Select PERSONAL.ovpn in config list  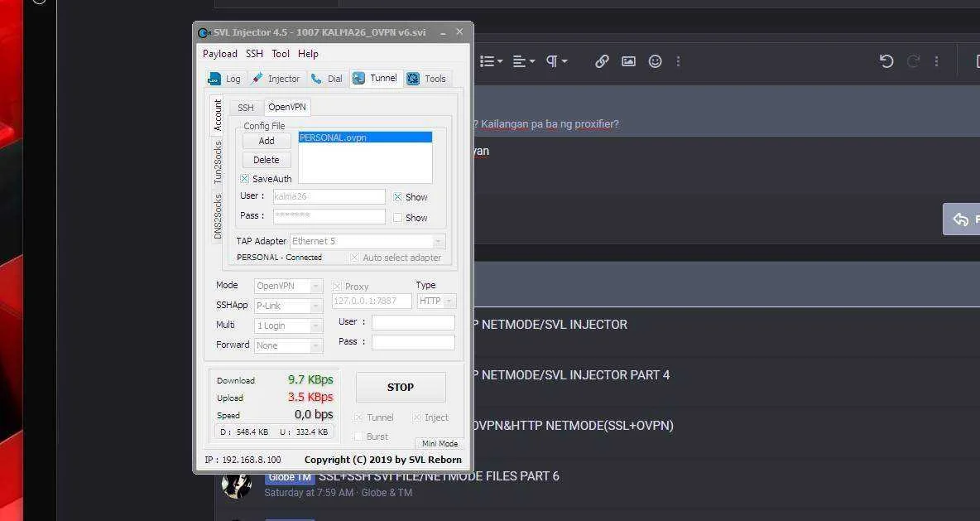(x=365, y=137)
